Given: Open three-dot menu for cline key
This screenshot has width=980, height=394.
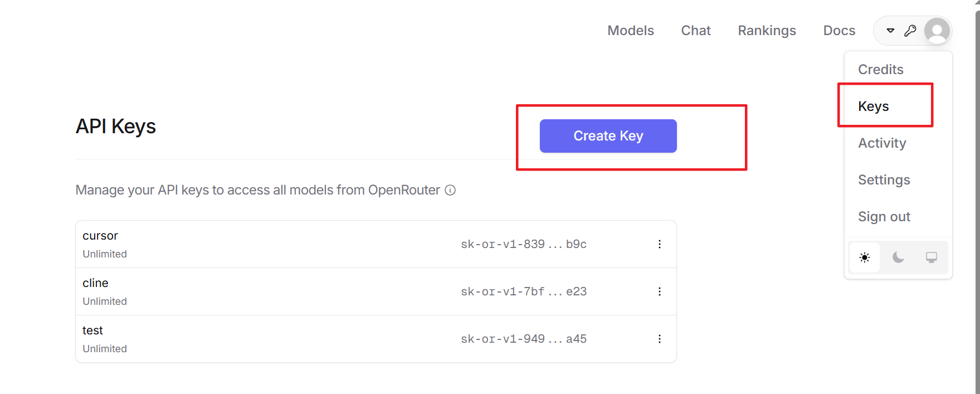Looking at the screenshot, I should click(660, 291).
